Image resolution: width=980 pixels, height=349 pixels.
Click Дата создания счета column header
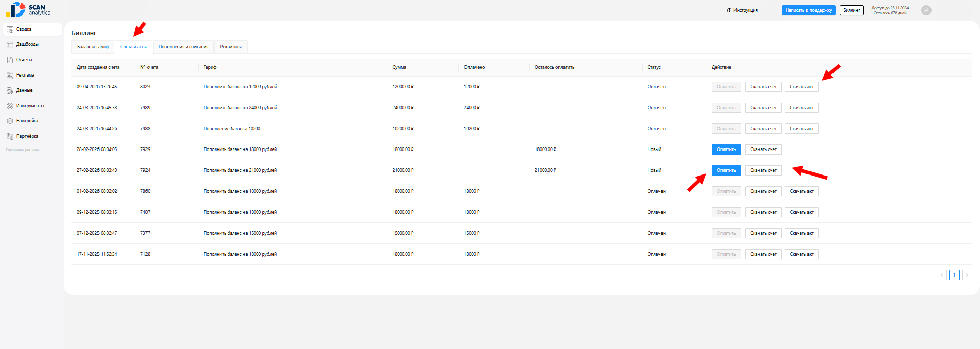point(98,67)
